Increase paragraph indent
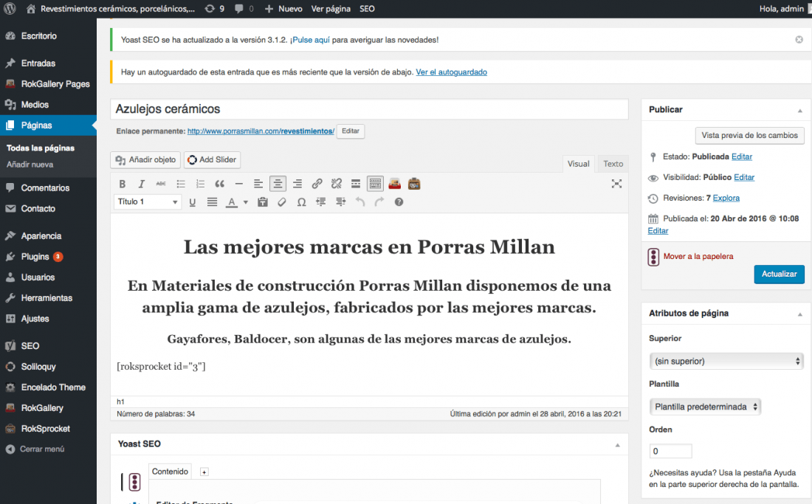812x504 pixels. (x=340, y=202)
